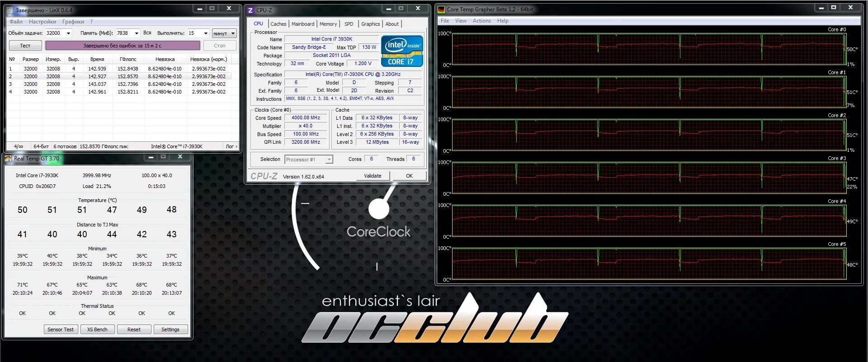This screenshot has width=868, height=362.
Task: Click the Тест button in LinX
Action: [25, 46]
